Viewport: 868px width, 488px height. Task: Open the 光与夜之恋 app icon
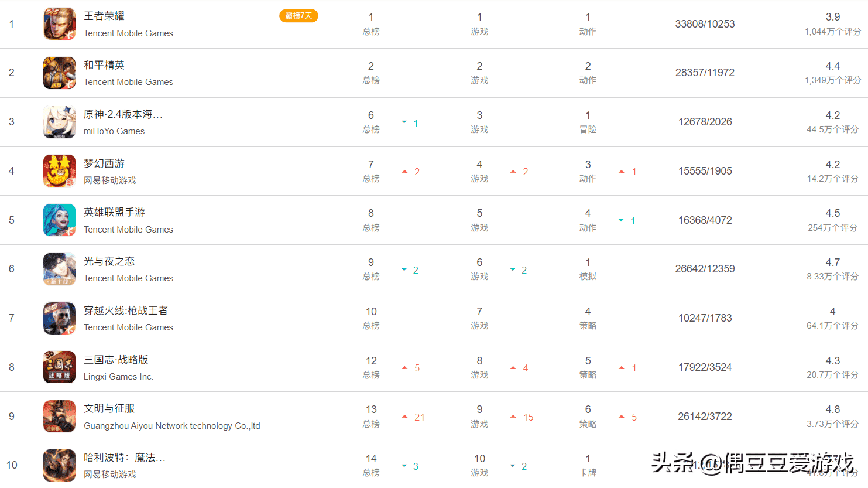pos(60,269)
